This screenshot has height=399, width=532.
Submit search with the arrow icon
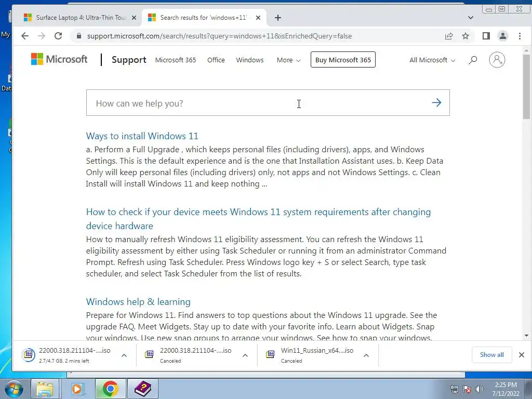(x=436, y=103)
